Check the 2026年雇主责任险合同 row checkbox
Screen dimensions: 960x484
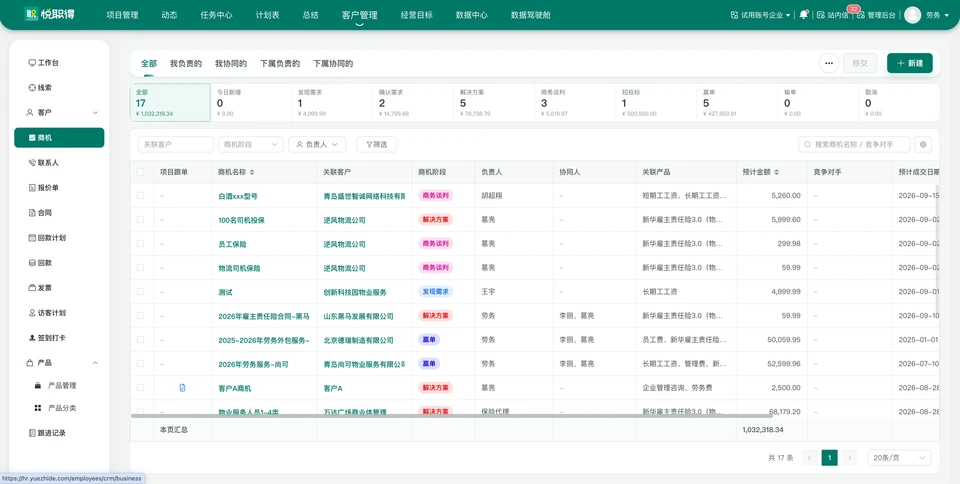coord(140,316)
